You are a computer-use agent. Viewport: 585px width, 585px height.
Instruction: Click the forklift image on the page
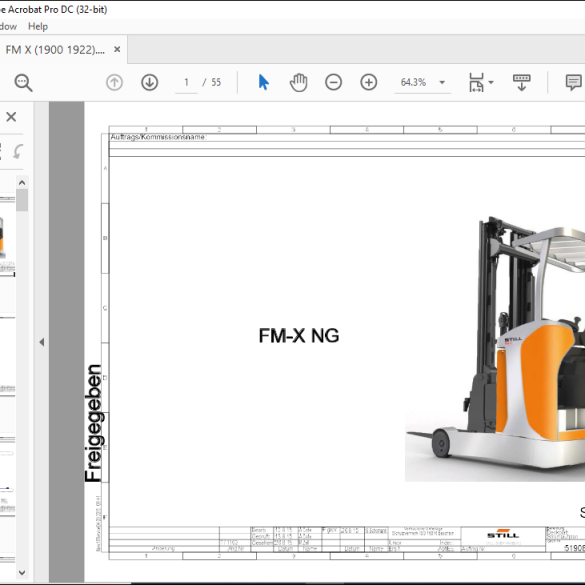pos(495,348)
